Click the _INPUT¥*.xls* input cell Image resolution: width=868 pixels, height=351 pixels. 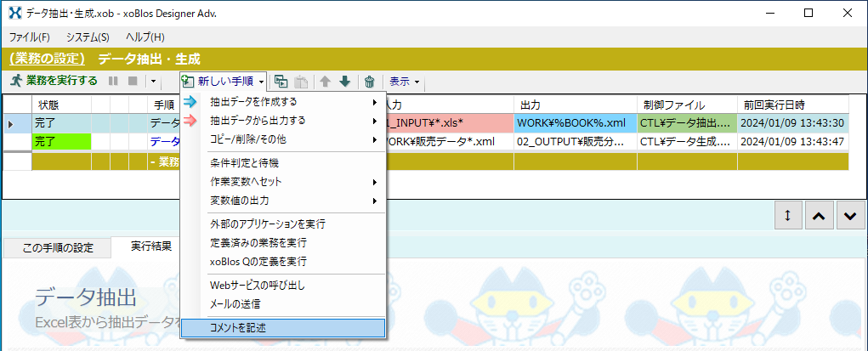pos(449,123)
